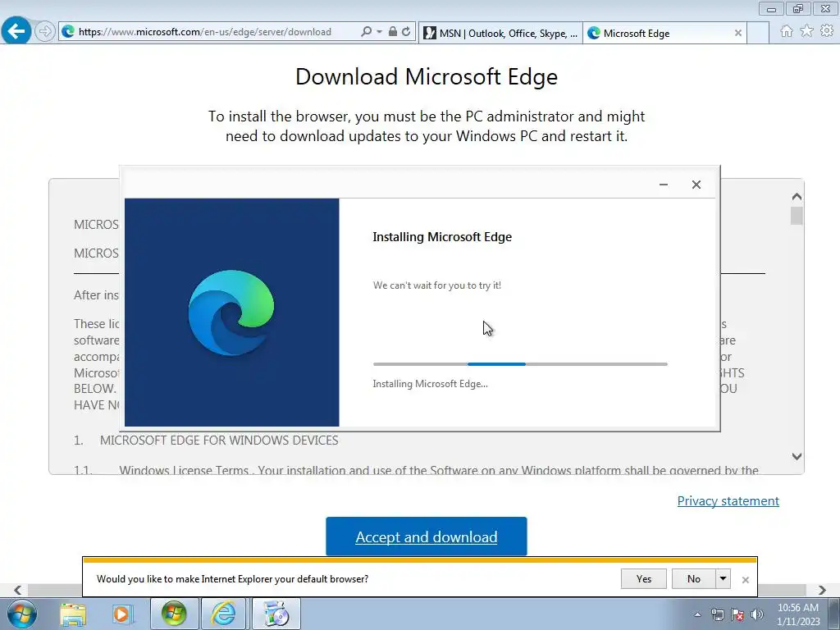Click page horizontal scroll right arrow
This screenshot has width=840, height=630.
822,590
